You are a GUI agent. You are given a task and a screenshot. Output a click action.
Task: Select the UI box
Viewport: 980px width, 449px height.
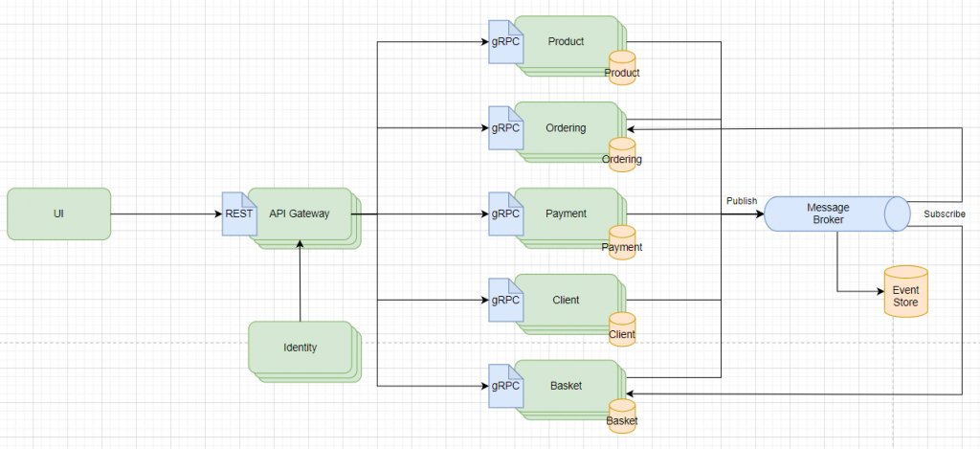coord(58,213)
